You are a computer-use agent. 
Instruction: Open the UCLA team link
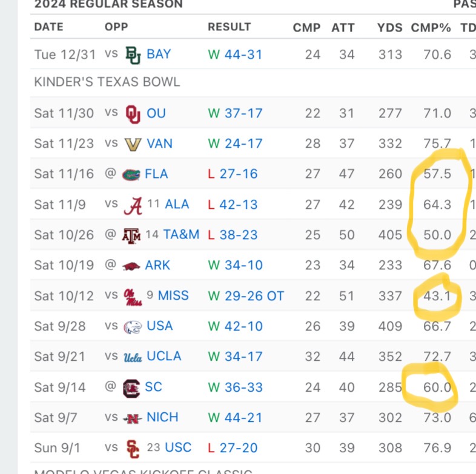point(164,357)
